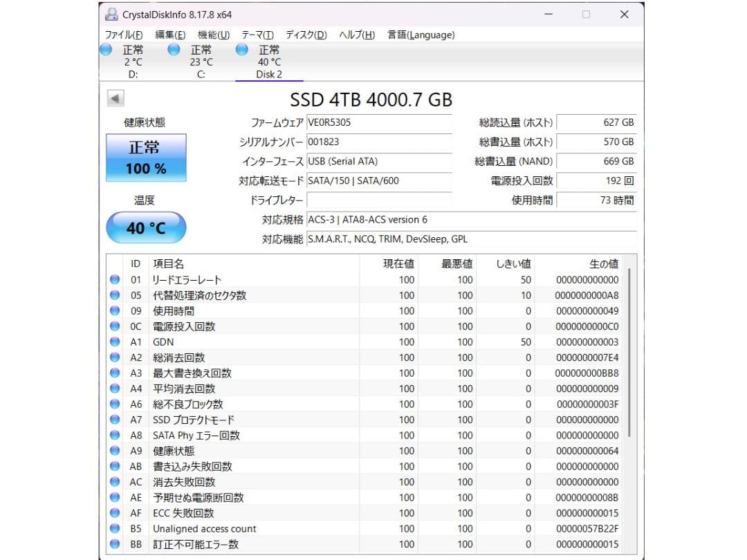The width and height of the screenshot is (747, 560).
Task: Click the 対応規格 field ACS-3 | ATA8-ACS version 6
Action: [471, 220]
